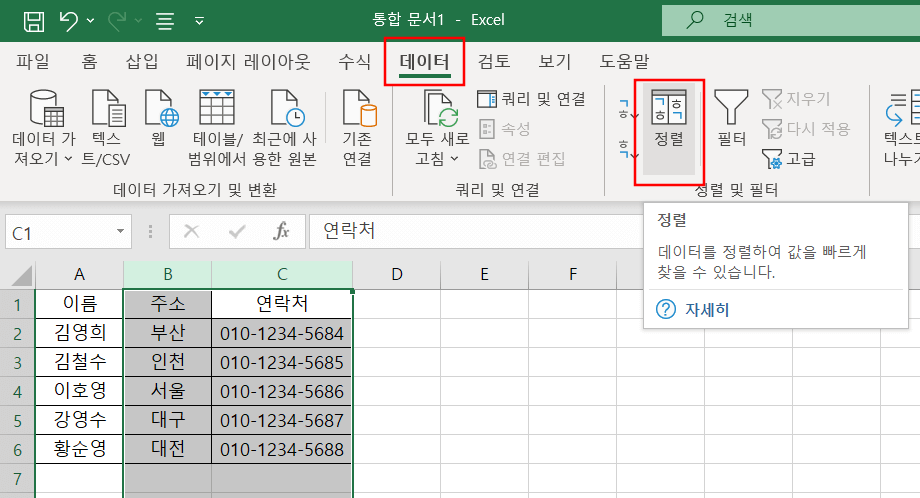Sort descending with the lower sort icon
The width and height of the screenshot is (920, 498).
coord(627,149)
